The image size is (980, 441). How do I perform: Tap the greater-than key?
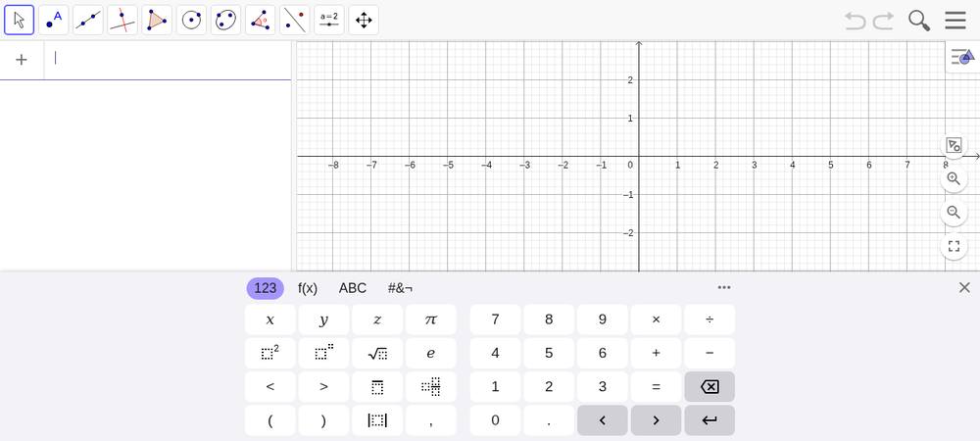tap(323, 387)
